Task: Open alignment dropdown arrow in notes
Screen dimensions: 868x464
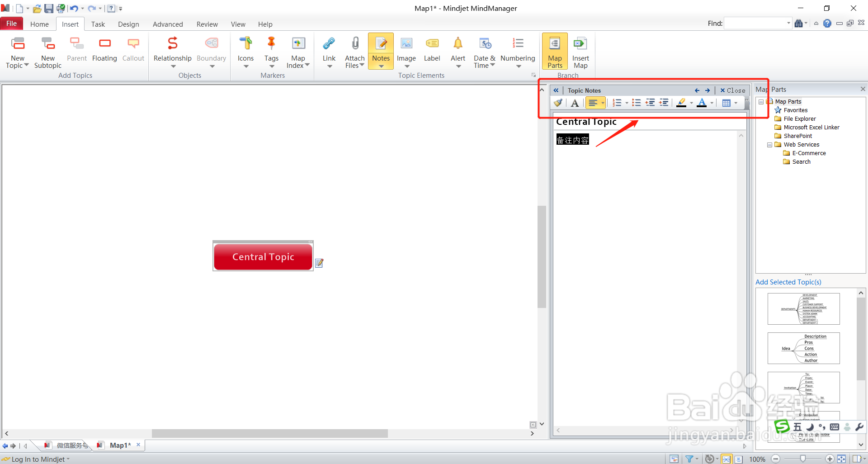Action: [603, 103]
